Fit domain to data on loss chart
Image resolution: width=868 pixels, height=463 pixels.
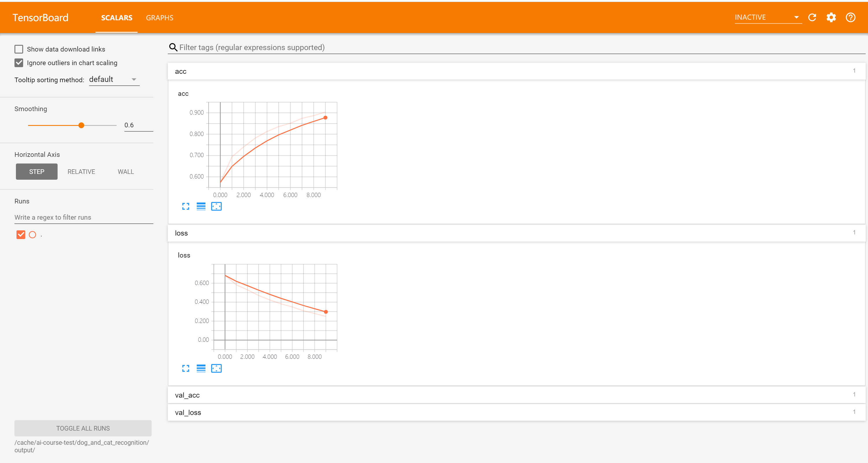point(216,368)
